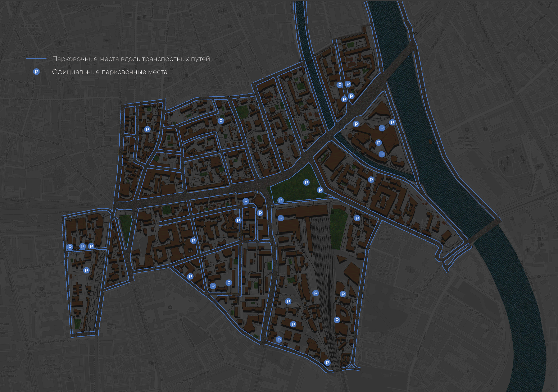Viewport: 558px width, 392px height.
Task: Select parking marker in center of green park
Action: coord(307,182)
